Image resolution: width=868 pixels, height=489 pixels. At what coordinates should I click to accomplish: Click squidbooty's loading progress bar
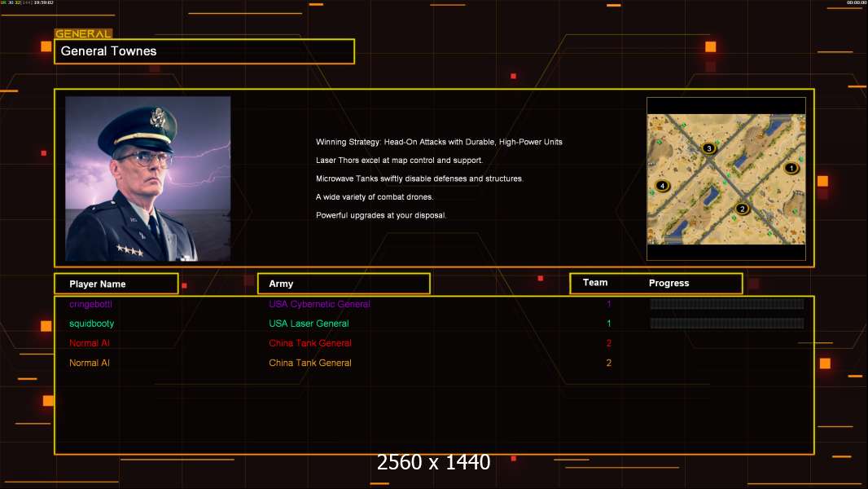727,324
